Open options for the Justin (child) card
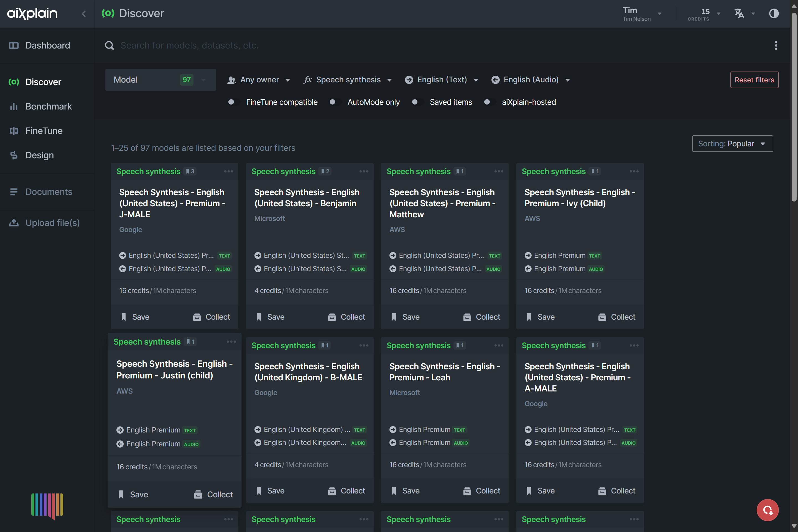This screenshot has height=532, width=798. point(231,342)
